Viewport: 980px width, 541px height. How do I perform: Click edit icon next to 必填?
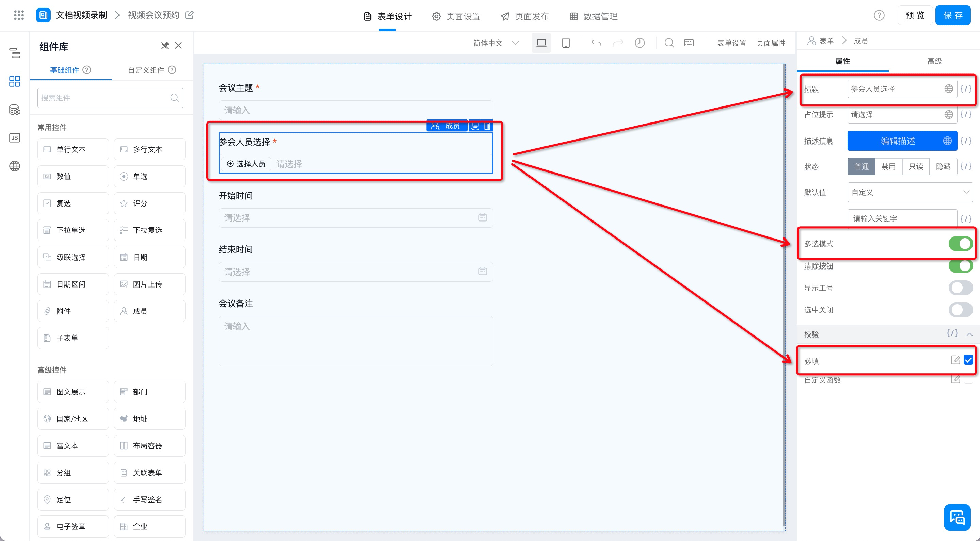coord(955,360)
